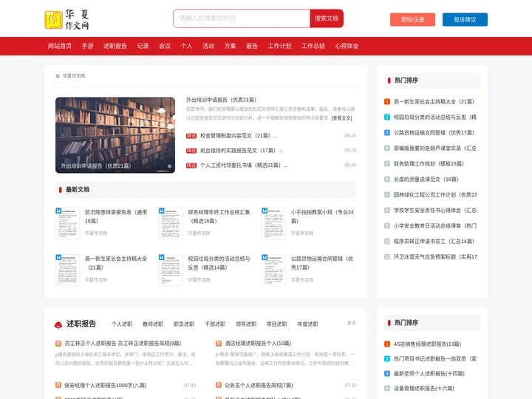
Task: Switch to the 年度述职 tab
Action: tap(307, 324)
